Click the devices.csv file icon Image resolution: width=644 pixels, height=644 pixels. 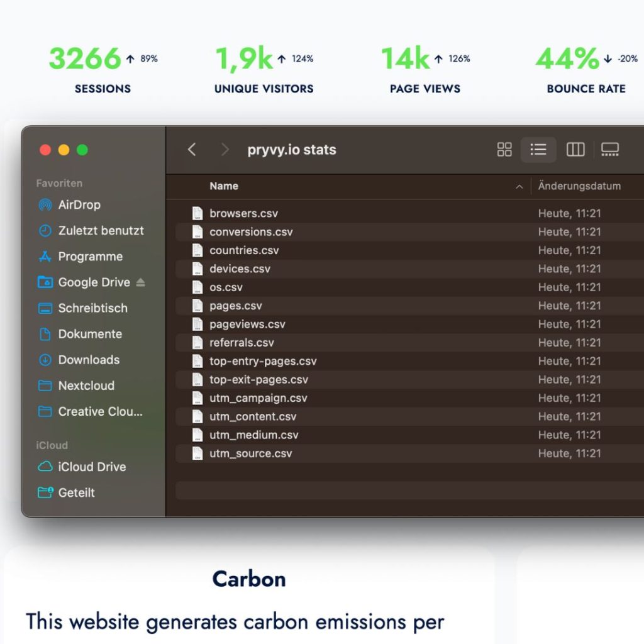point(197,269)
